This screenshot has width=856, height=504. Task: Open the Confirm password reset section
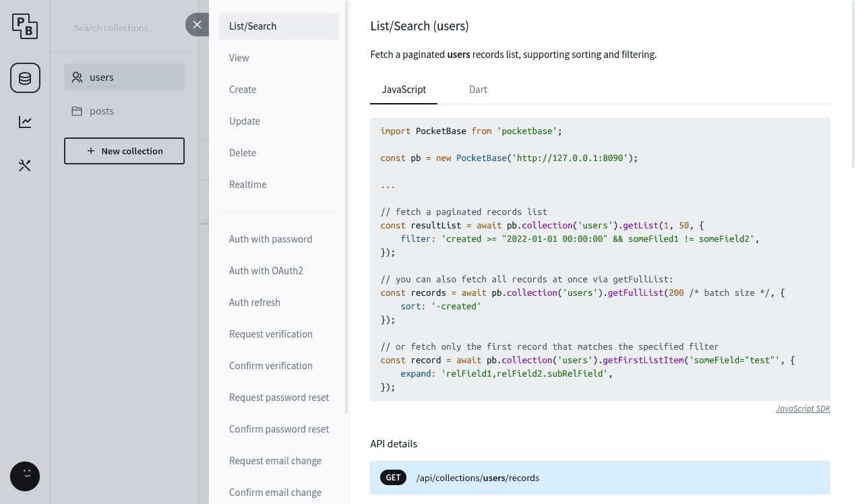tap(279, 429)
